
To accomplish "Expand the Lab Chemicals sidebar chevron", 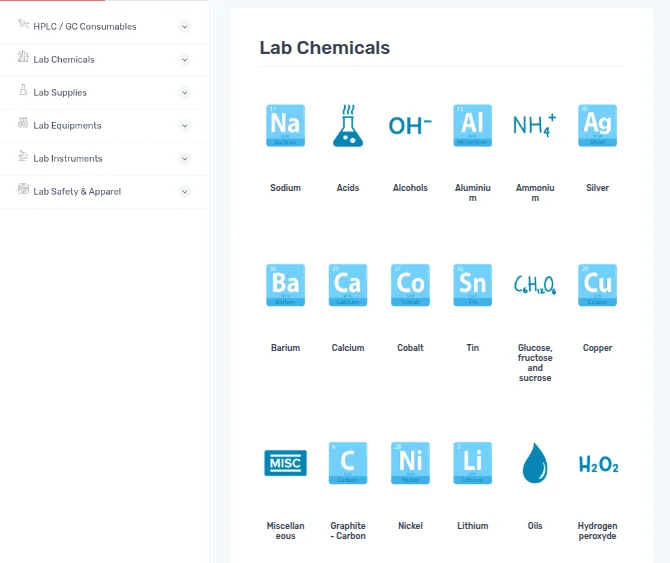I will click(x=184, y=60).
